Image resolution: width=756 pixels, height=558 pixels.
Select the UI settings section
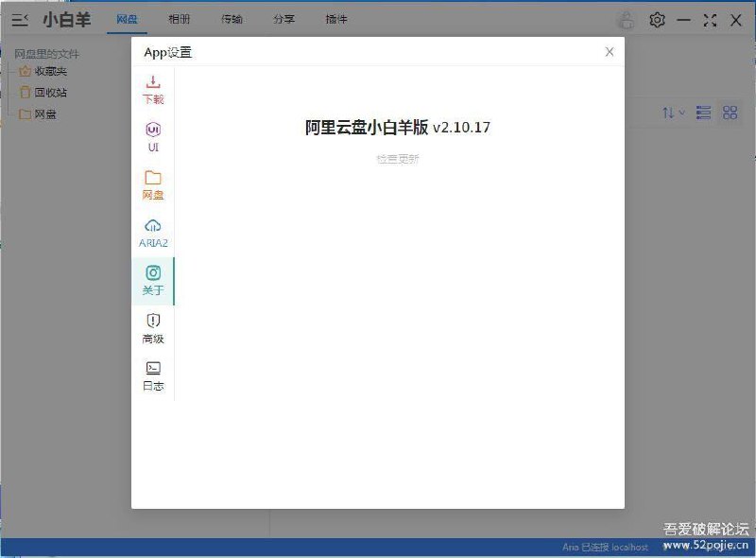tap(153, 137)
